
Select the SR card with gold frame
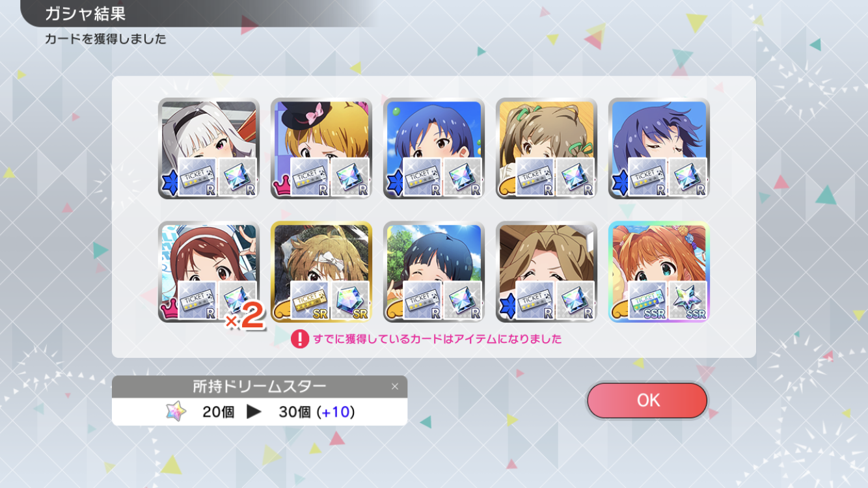click(321, 271)
